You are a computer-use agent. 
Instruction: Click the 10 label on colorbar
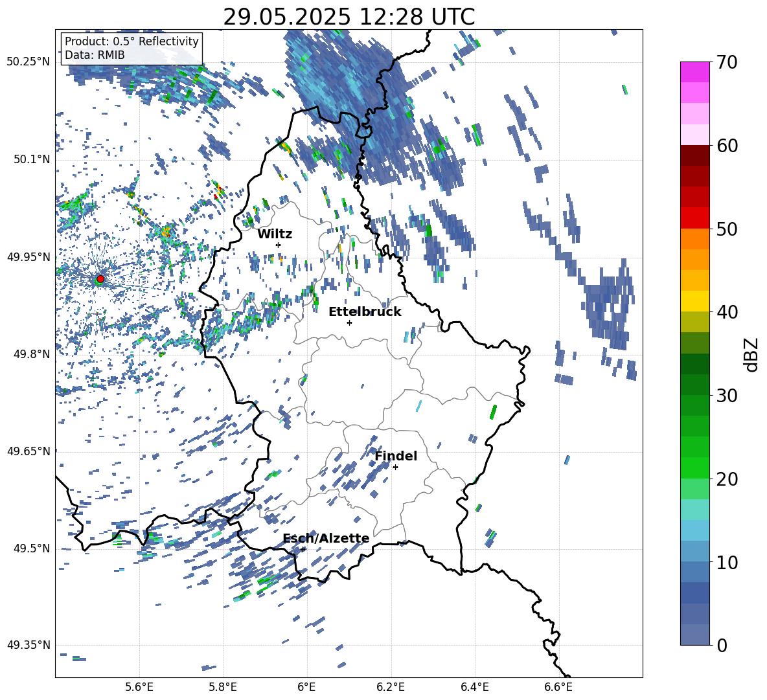pos(726,562)
